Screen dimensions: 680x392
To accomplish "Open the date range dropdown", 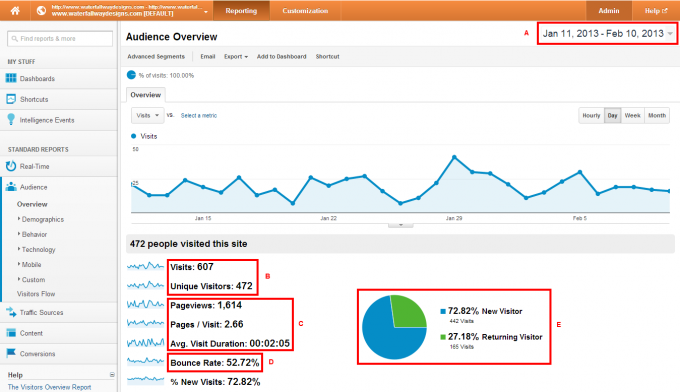I will pyautogui.click(x=607, y=33).
